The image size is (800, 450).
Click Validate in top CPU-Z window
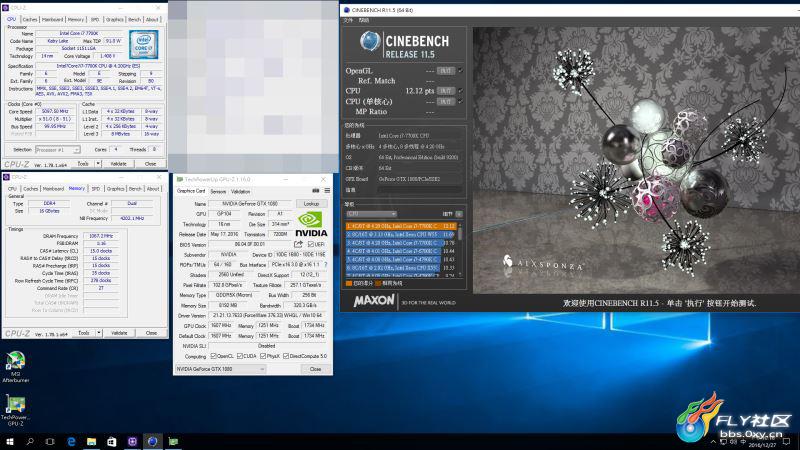coord(118,164)
